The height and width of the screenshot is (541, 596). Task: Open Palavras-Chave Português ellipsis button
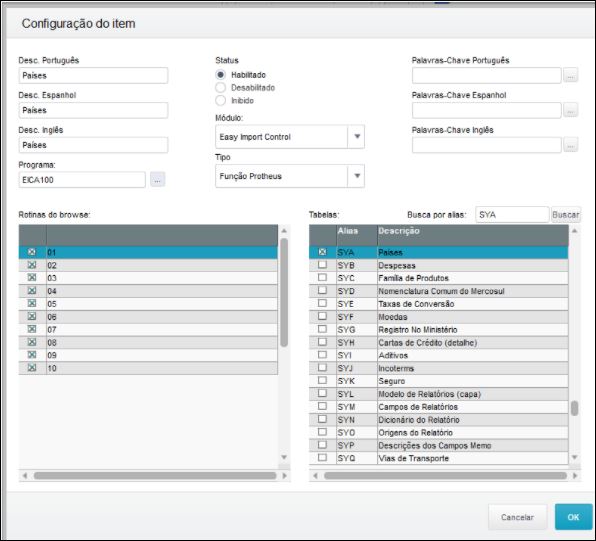pyautogui.click(x=570, y=75)
